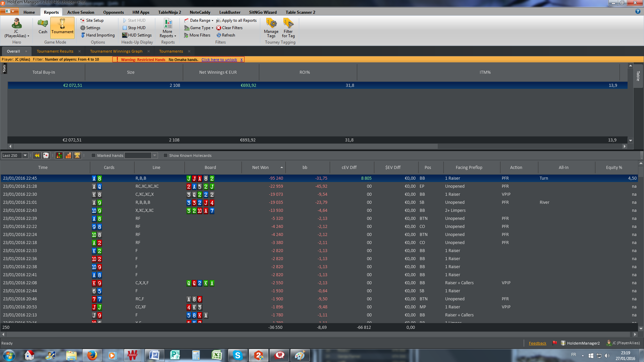This screenshot has width=644, height=362.
Task: Click the orange bar chart icon
Action: (68, 156)
